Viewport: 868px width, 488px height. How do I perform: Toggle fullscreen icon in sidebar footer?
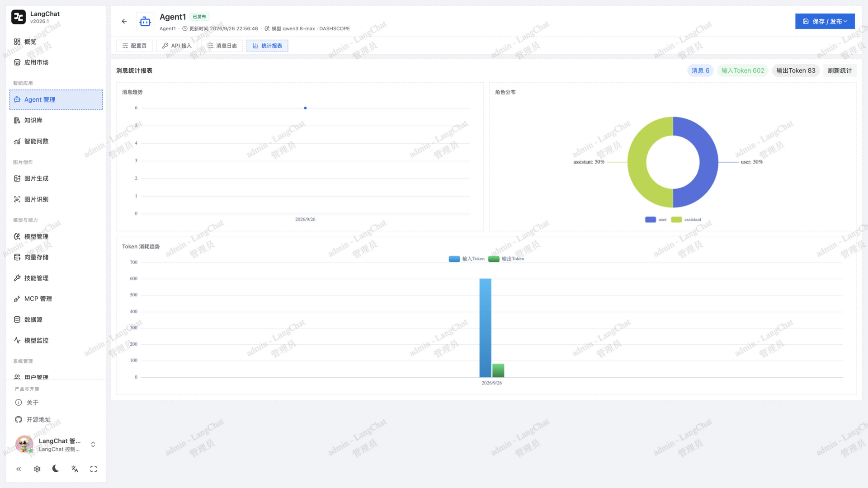(94, 469)
